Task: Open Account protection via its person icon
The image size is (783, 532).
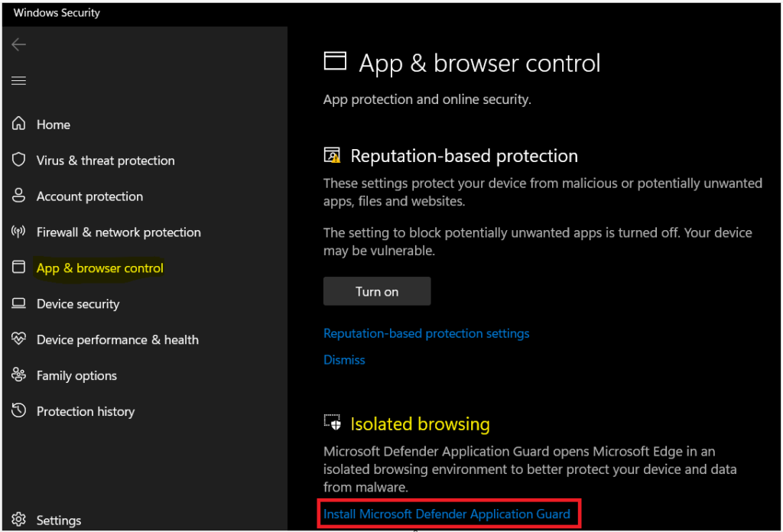Action: pyautogui.click(x=19, y=196)
